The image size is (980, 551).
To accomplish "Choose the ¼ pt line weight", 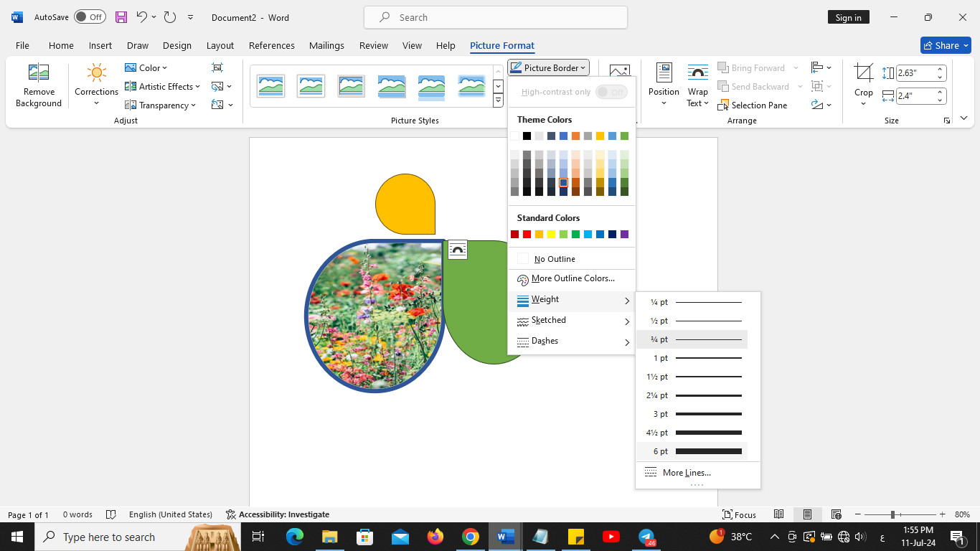I will click(x=692, y=302).
